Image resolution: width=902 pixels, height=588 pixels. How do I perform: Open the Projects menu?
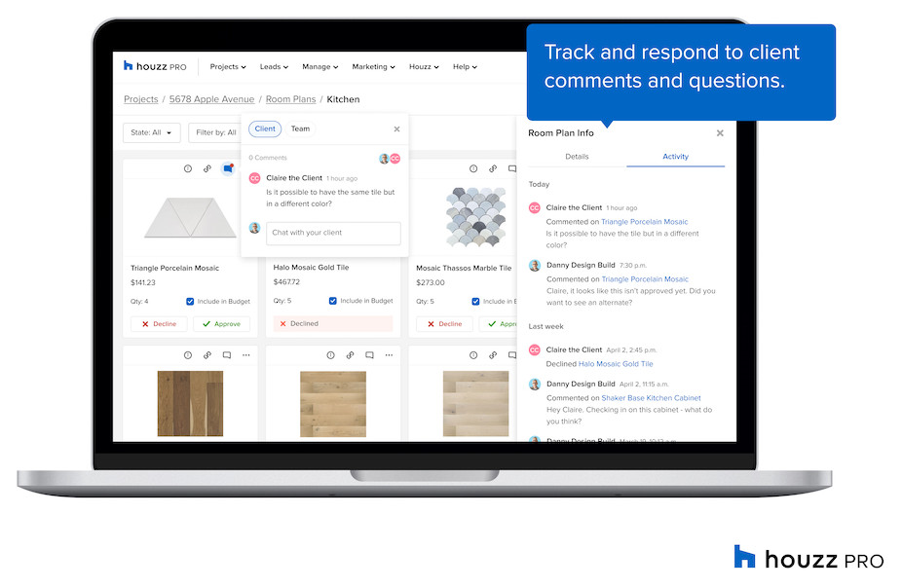228,66
